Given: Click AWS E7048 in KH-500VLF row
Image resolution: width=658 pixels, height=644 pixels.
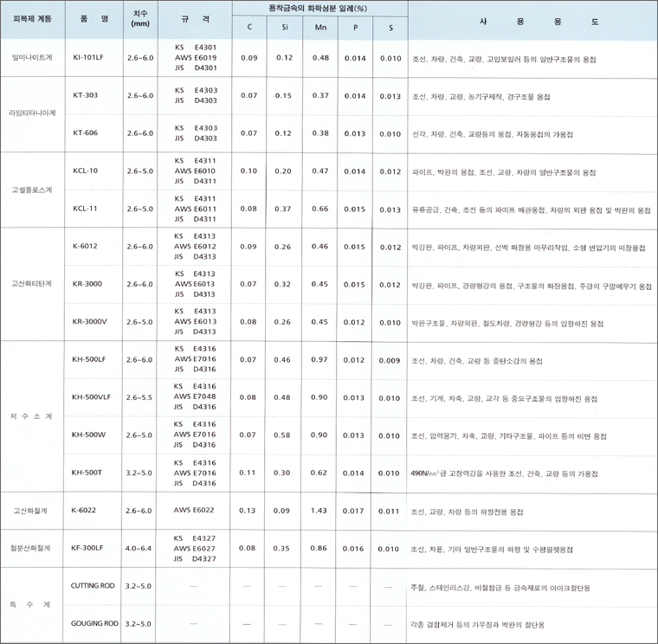Looking at the screenshot, I should click(x=195, y=396).
